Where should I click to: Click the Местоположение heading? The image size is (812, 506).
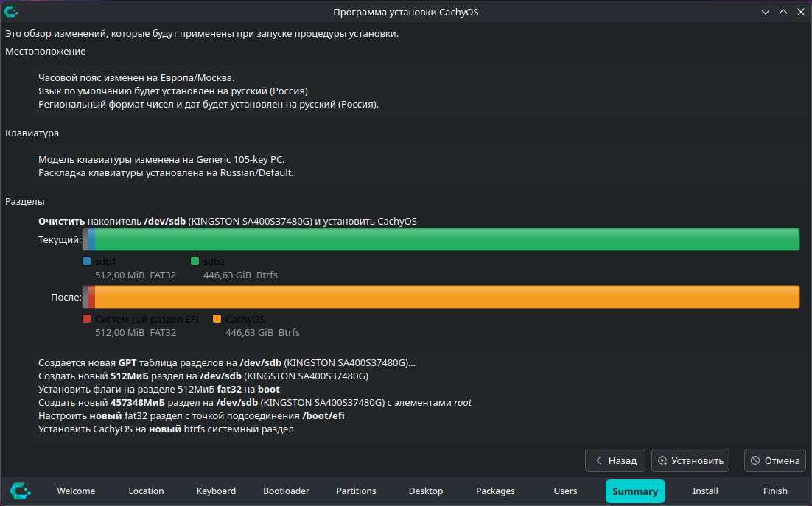pos(46,52)
